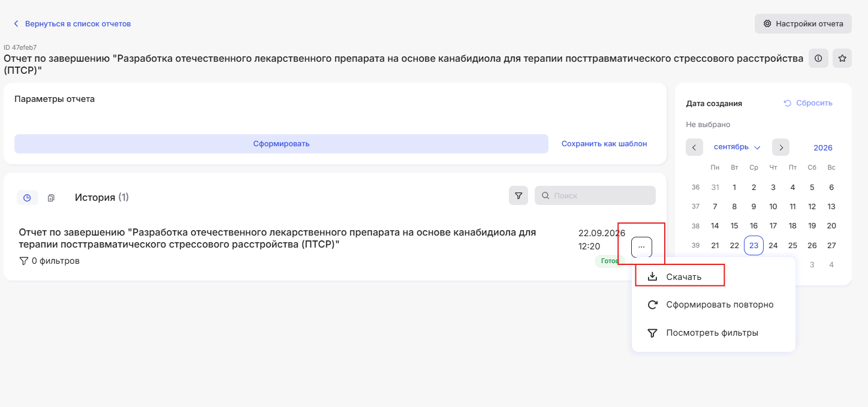Click Сохранить как шаблон link
Image resolution: width=868 pixels, height=407 pixels.
[x=604, y=144]
